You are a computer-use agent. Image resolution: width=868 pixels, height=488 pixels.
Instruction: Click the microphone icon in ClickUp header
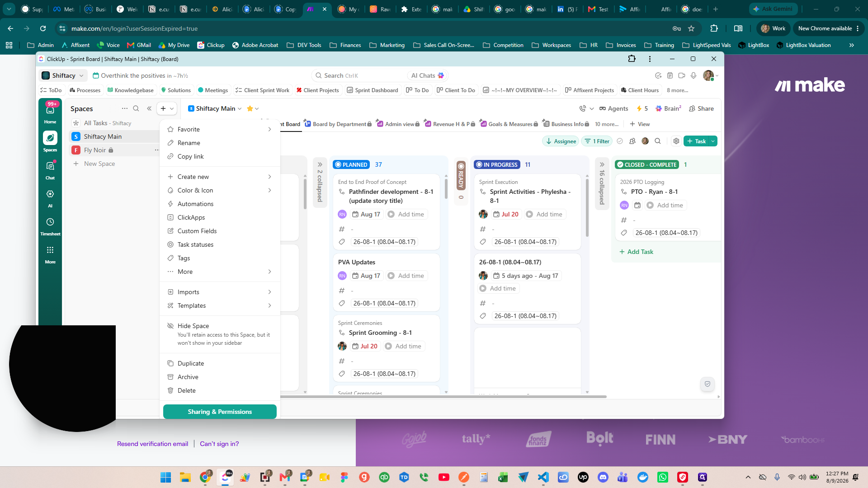pos(693,75)
